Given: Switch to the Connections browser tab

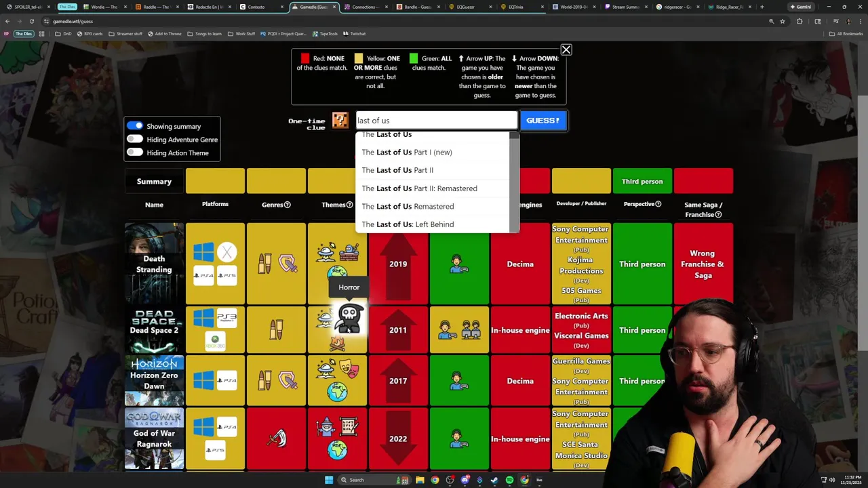Looking at the screenshot, I should tap(366, 7).
